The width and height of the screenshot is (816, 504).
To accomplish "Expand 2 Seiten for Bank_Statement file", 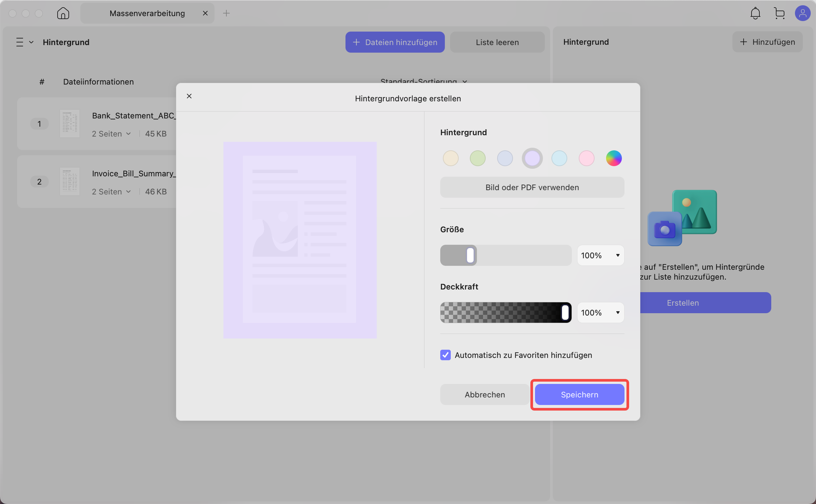I will 111,134.
